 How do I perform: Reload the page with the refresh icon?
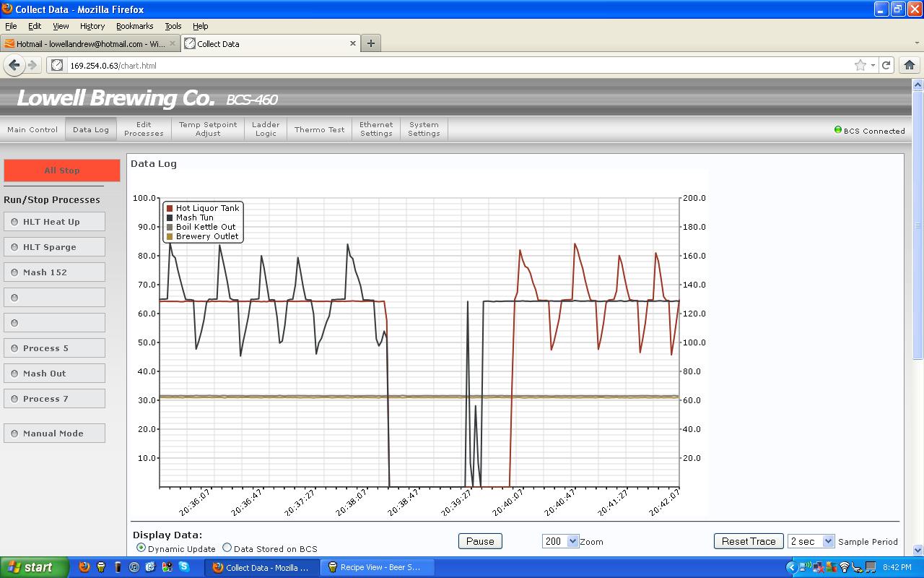pos(886,65)
